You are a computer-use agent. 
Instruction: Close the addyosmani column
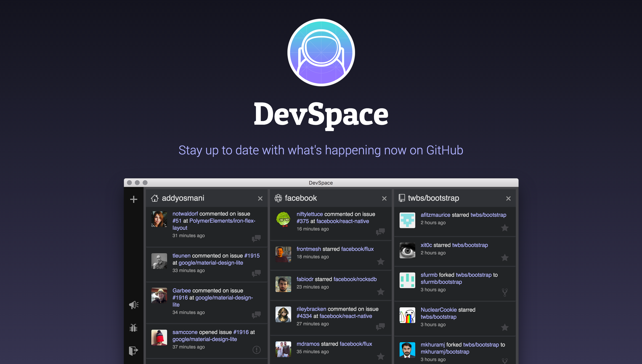tap(260, 198)
